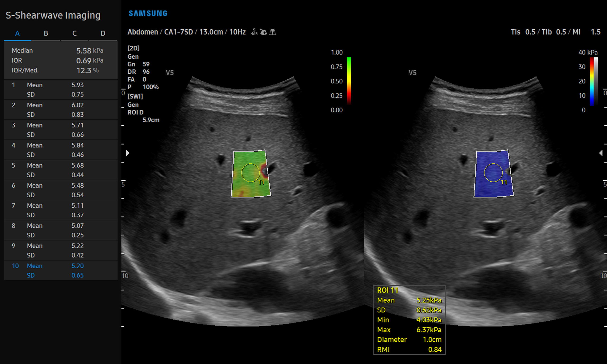Viewport: 607px width, 364px height.
Task: Click the blue elasticity box on right image
Action: click(x=494, y=174)
